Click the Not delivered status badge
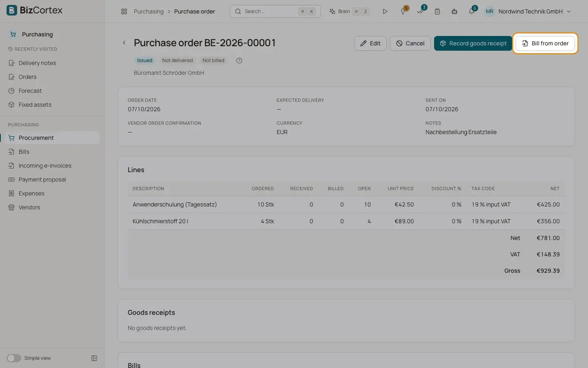The height and width of the screenshot is (368, 588). pyautogui.click(x=177, y=61)
